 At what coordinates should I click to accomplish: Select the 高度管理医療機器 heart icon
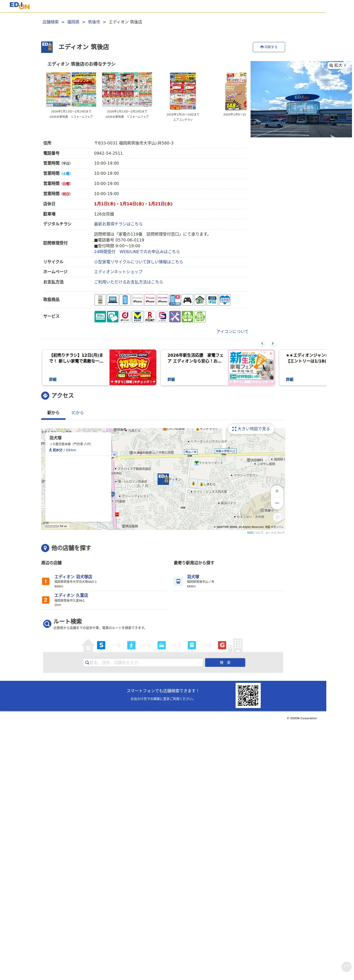(x=225, y=300)
